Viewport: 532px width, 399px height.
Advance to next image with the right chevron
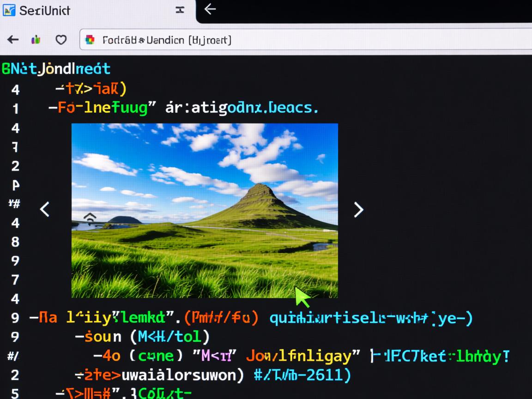358,209
